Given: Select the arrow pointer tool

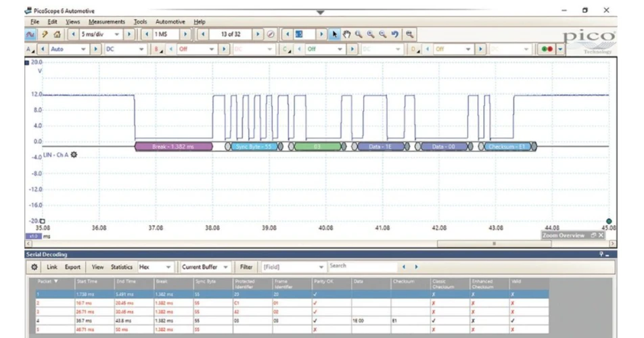Looking at the screenshot, I should (x=334, y=34).
